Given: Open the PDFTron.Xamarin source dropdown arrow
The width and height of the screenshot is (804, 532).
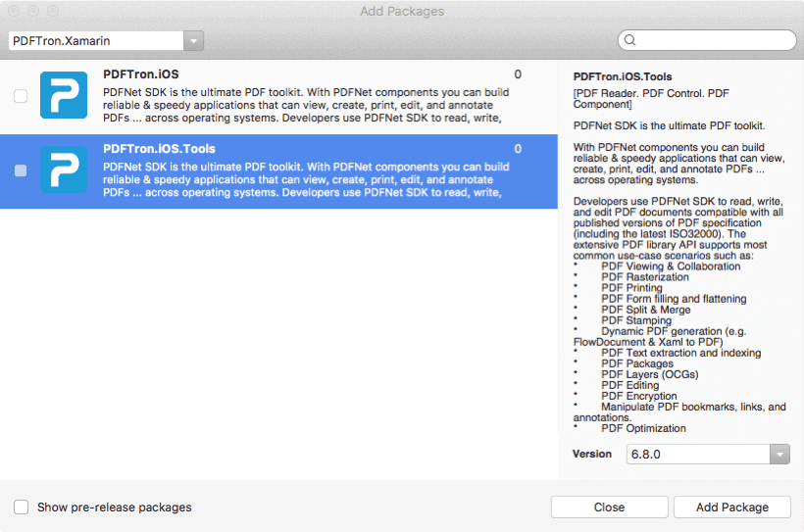Looking at the screenshot, I should tap(194, 40).
